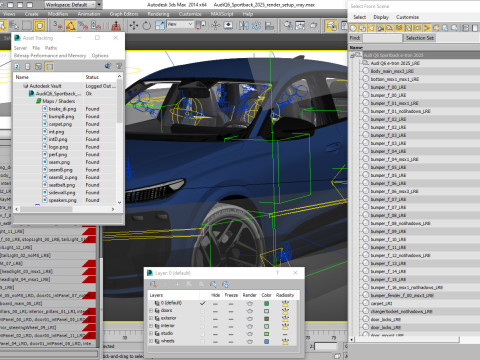480x360 pixels.
Task: Open the Rendering menu
Action: (x=158, y=14)
